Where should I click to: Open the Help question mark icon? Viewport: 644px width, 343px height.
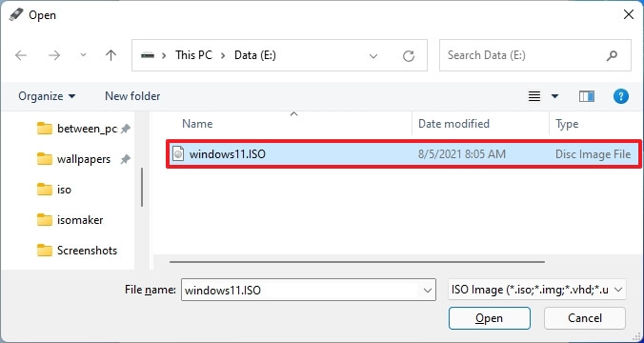620,96
